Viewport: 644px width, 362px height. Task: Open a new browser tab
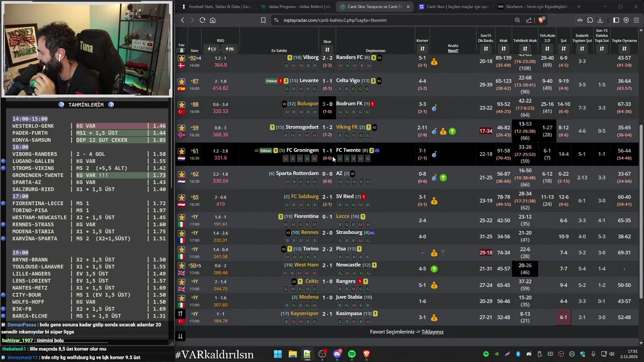pos(579,7)
